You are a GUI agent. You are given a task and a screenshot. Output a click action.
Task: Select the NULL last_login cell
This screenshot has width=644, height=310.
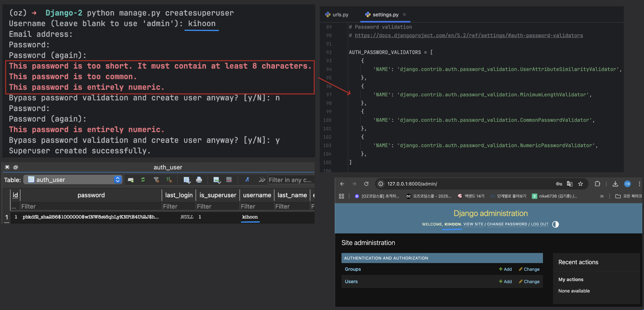[179, 217]
